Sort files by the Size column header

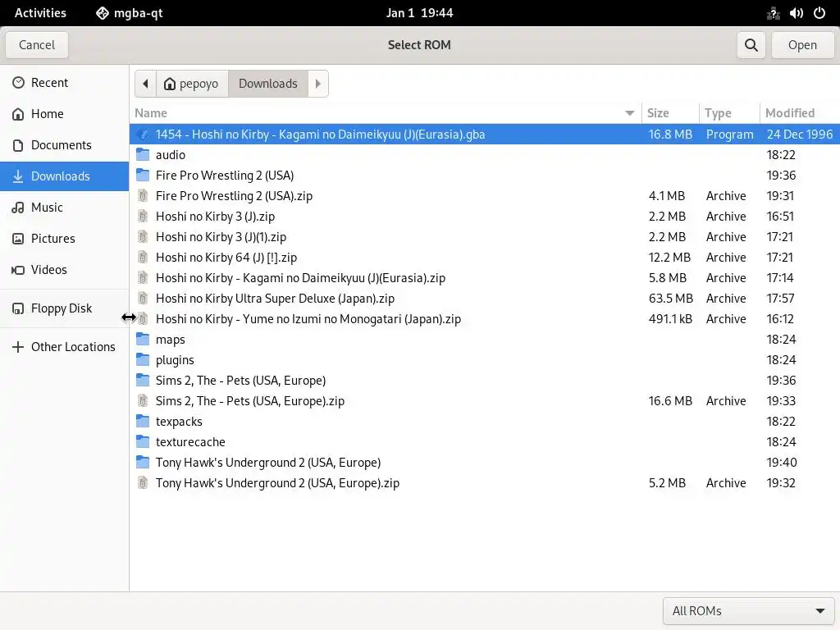point(670,113)
